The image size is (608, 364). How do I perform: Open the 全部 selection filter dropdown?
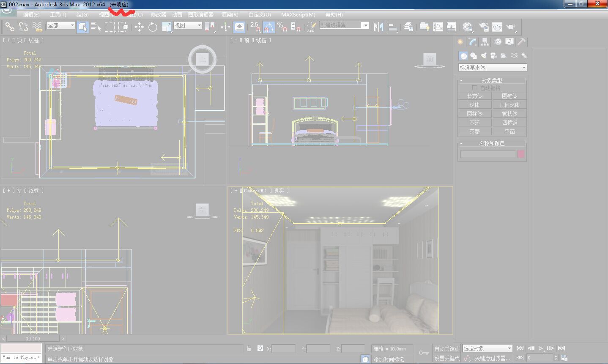tap(61, 26)
